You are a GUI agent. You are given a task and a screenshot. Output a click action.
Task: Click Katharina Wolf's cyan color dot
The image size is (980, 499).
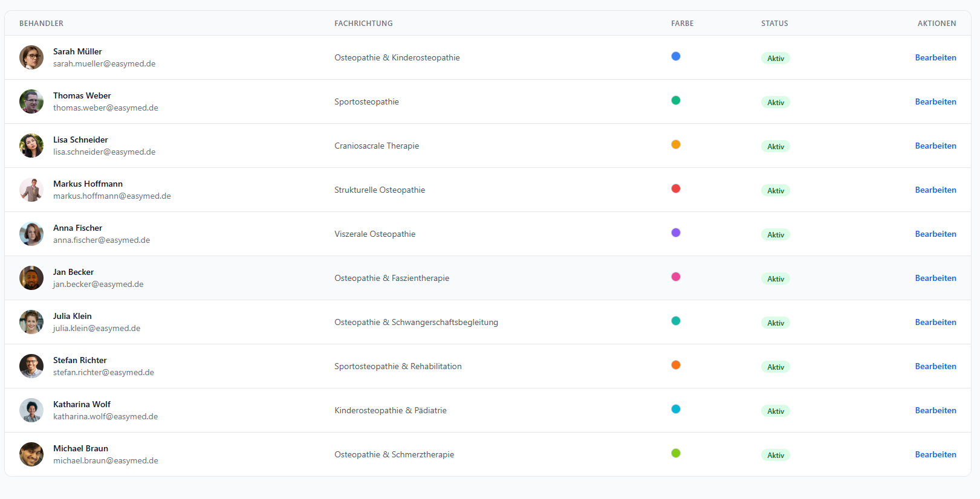click(x=676, y=409)
